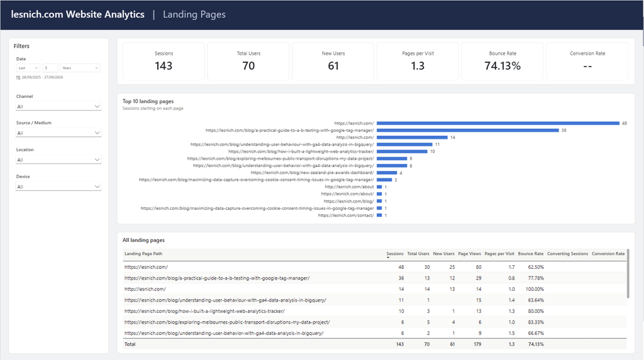Click the sort arrow under the Sessions column

tap(388, 258)
